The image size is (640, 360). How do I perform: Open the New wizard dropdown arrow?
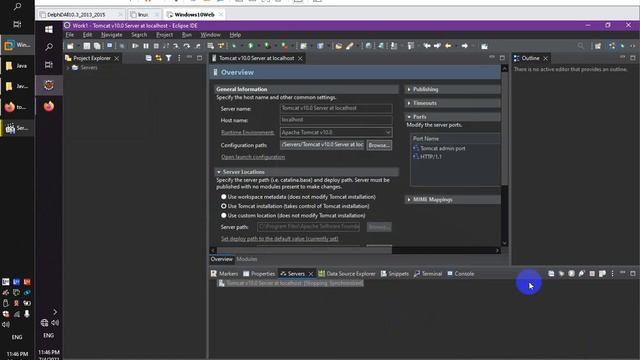coord(79,46)
